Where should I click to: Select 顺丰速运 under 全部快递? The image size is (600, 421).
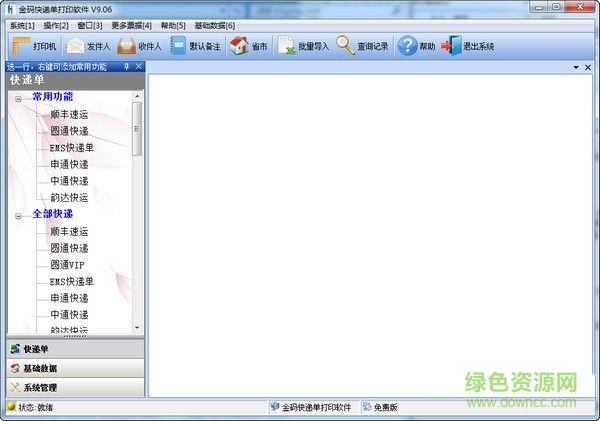[x=69, y=232]
